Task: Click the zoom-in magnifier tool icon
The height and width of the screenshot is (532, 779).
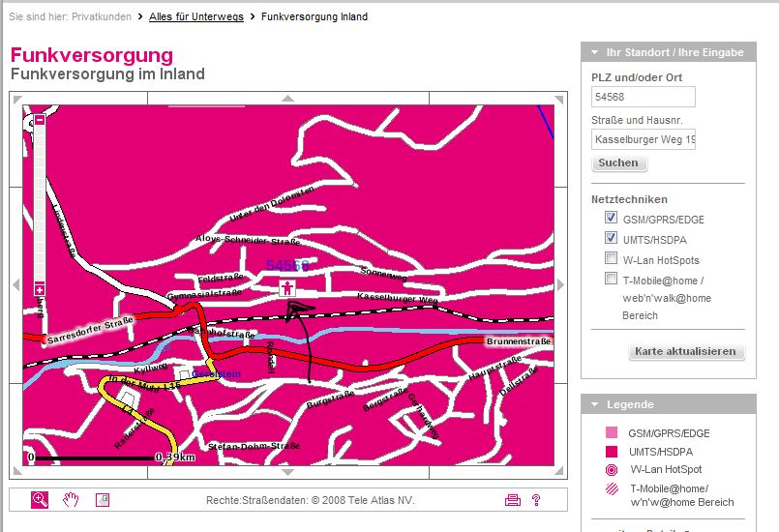Action: [40, 500]
